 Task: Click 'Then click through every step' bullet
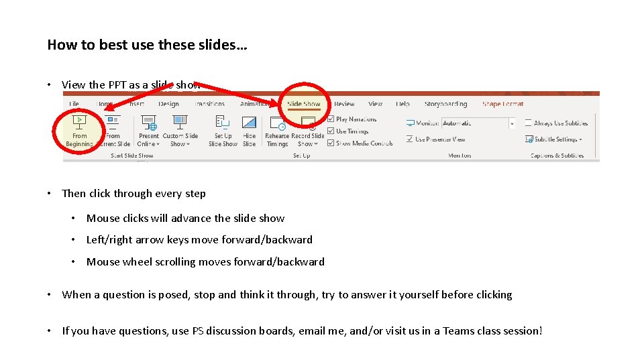[133, 193]
